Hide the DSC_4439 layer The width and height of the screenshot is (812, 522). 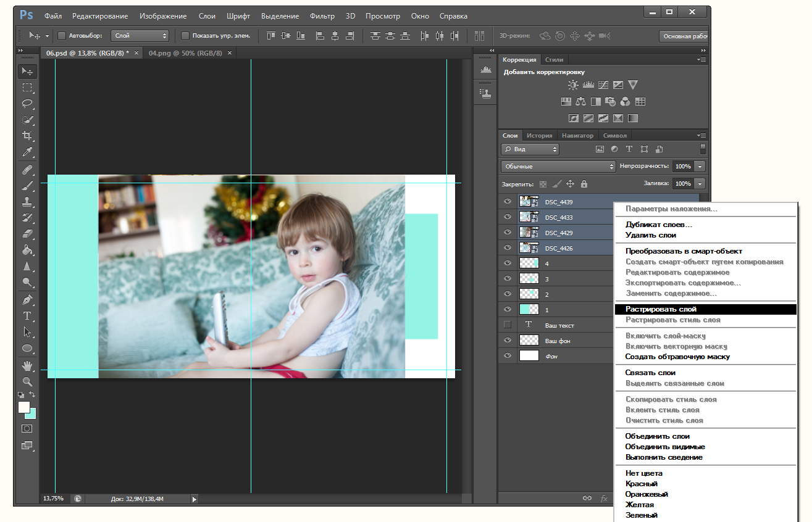click(x=508, y=201)
